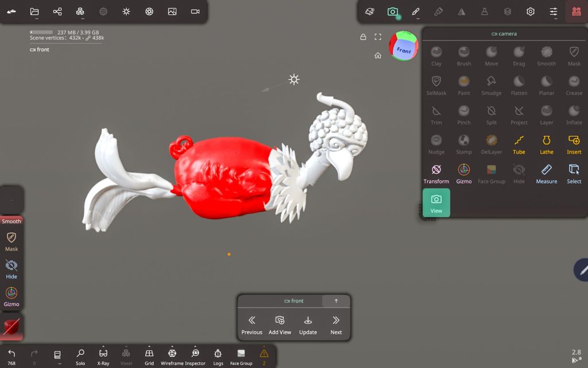
Task: Activate the Measure tool
Action: pyautogui.click(x=546, y=173)
